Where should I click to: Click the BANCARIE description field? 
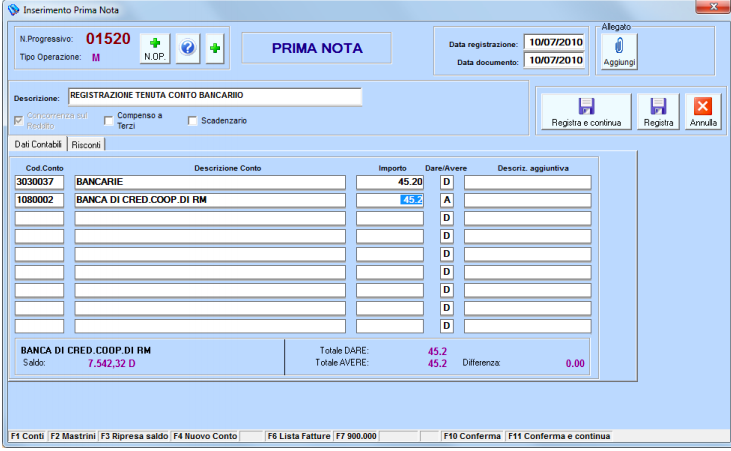210,182
